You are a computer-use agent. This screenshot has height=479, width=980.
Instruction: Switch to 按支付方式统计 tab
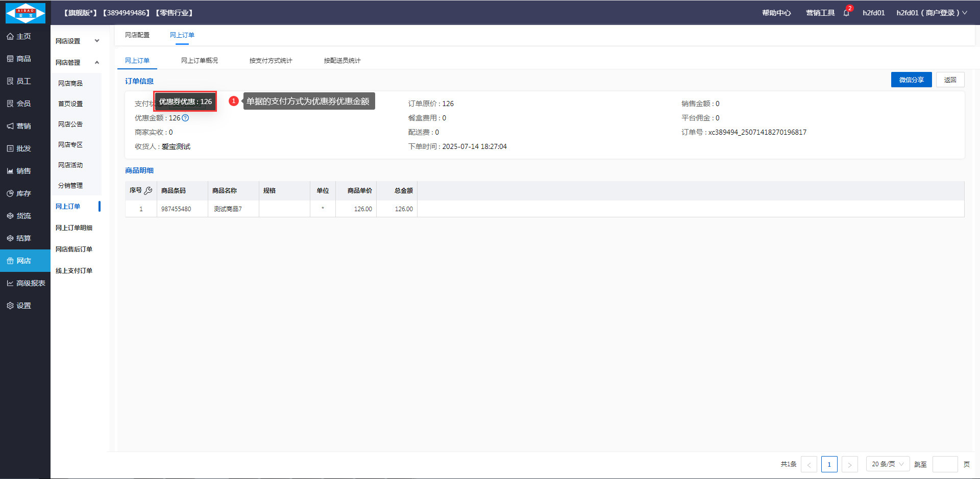point(271,61)
